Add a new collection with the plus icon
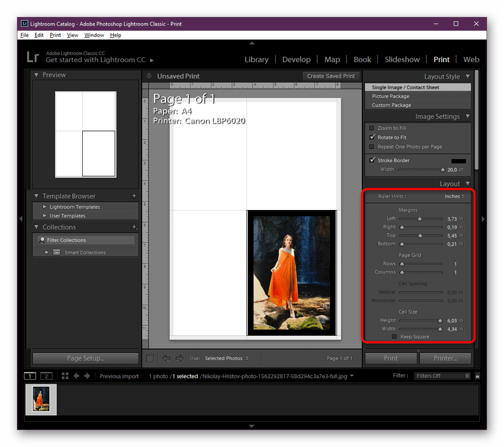This screenshot has width=504, height=447. tap(135, 226)
